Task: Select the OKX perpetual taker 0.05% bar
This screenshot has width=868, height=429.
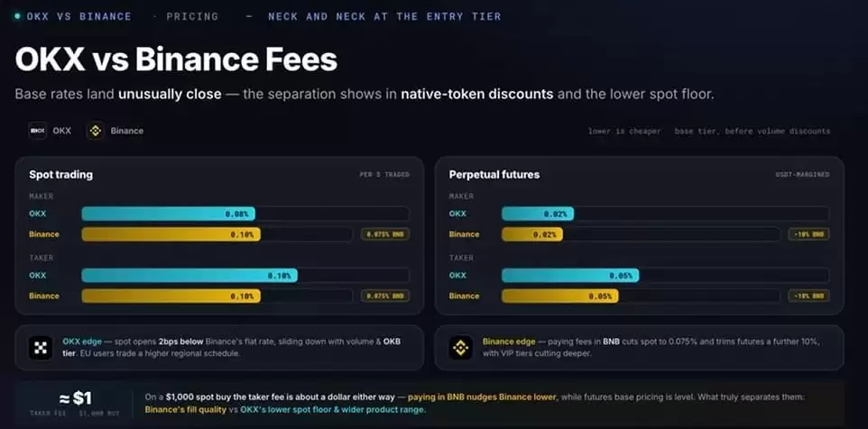Action: click(x=570, y=275)
